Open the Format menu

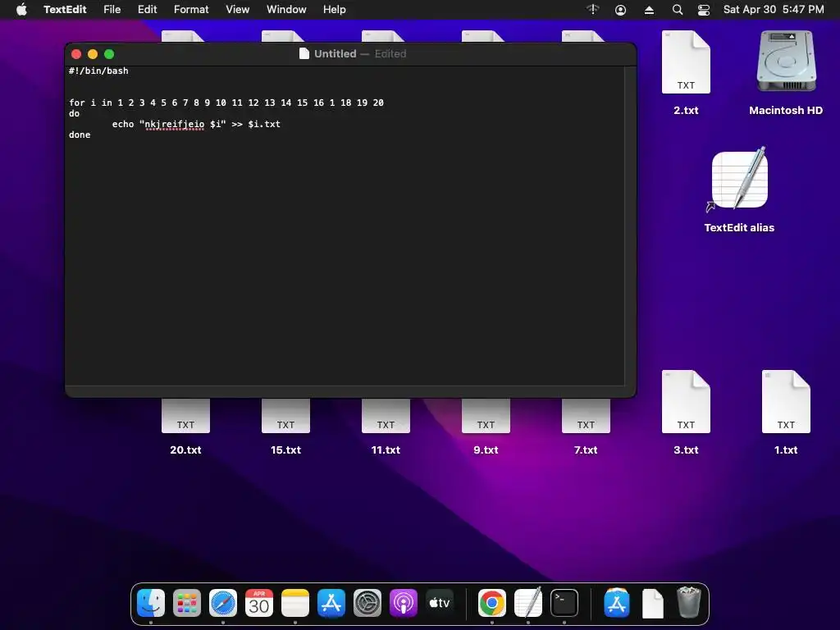(191, 10)
